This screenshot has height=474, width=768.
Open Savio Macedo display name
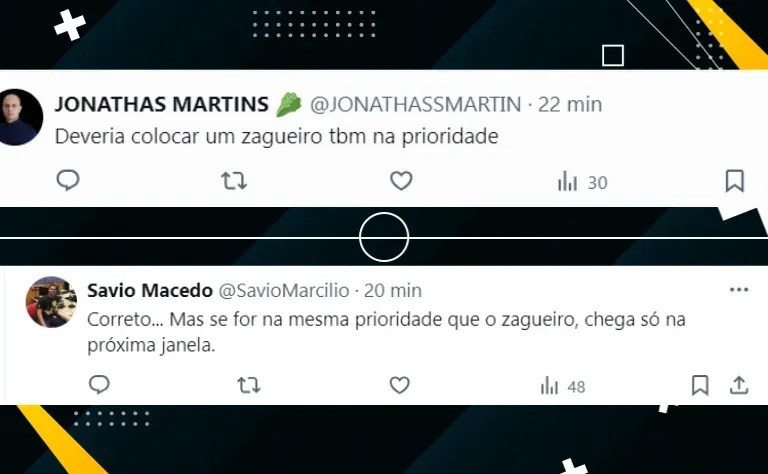(x=150, y=290)
